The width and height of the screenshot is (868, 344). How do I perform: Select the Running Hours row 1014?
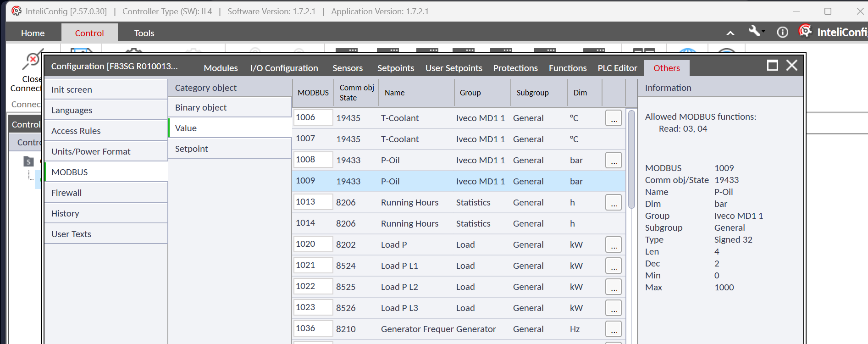pyautogui.click(x=459, y=223)
